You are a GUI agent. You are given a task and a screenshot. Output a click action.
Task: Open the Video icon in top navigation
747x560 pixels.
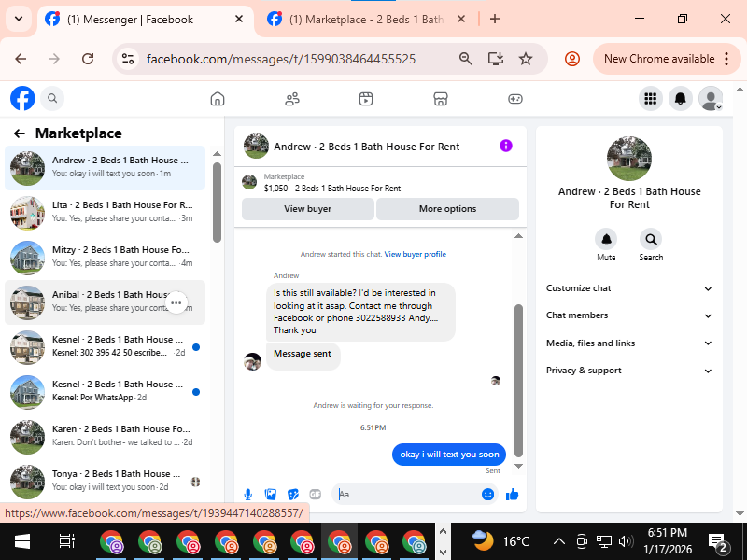click(x=366, y=99)
